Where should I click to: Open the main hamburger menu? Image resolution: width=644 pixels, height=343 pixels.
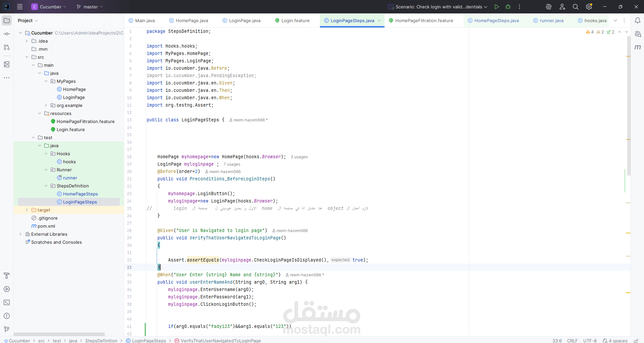pyautogui.click(x=20, y=7)
